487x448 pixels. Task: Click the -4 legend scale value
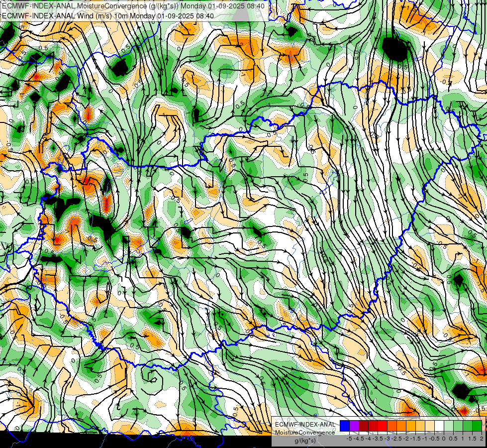(368, 439)
